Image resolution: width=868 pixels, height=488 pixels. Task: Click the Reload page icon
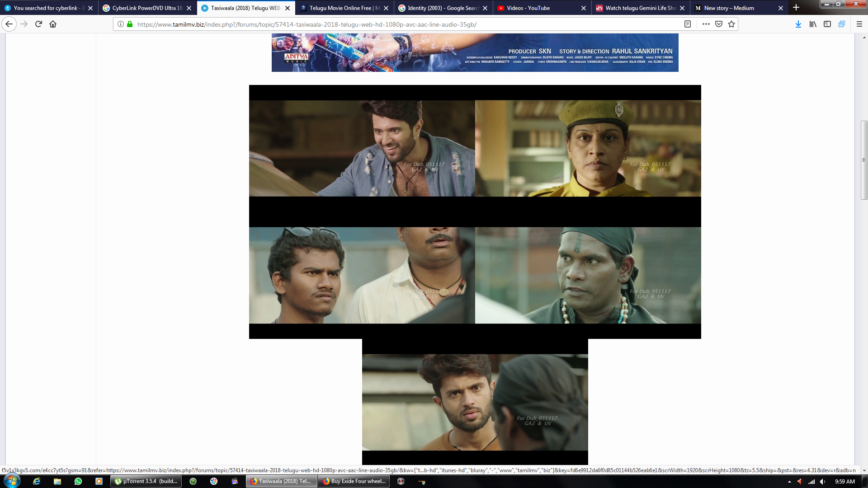point(38,24)
